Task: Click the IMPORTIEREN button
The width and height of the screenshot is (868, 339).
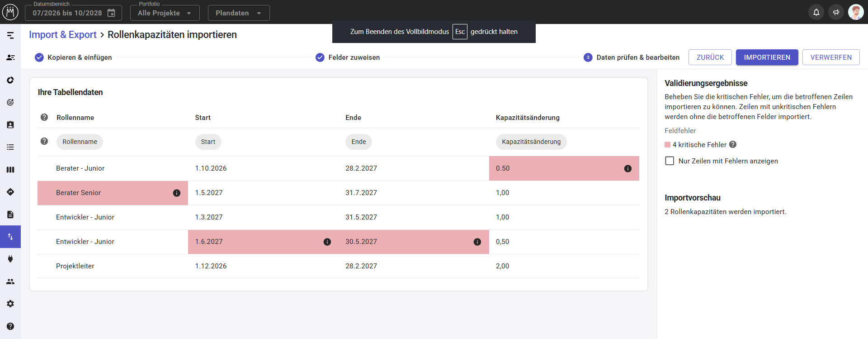Action: coord(767,57)
